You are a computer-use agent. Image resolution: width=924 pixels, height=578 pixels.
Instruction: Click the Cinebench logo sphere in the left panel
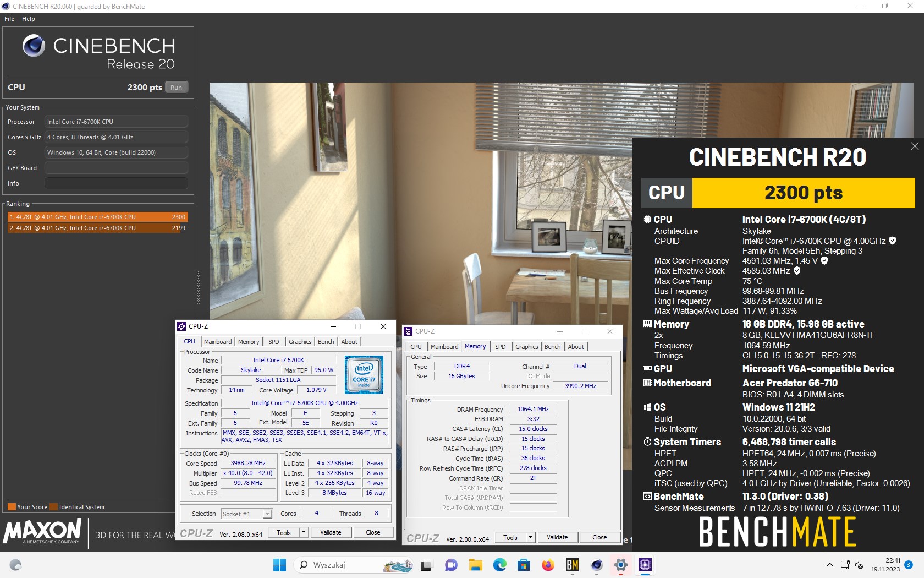(34, 46)
